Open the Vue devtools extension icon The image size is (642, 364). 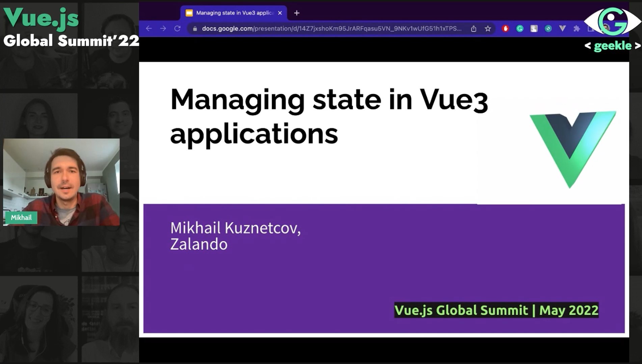point(562,29)
